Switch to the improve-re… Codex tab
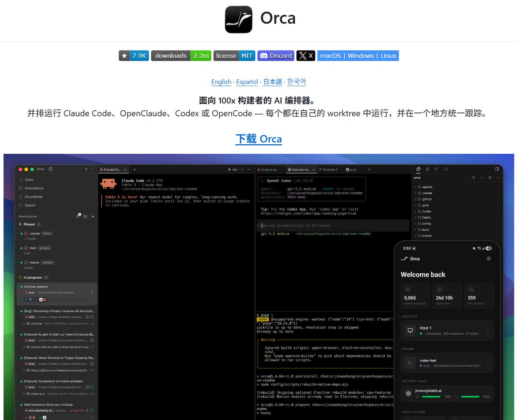Viewport: 517px width, 420px height. point(301,170)
